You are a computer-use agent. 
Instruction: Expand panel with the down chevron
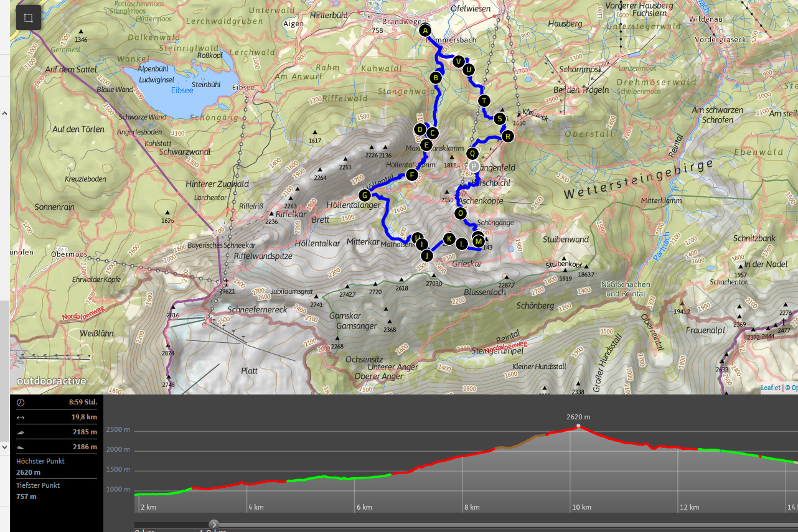click(x=4, y=447)
